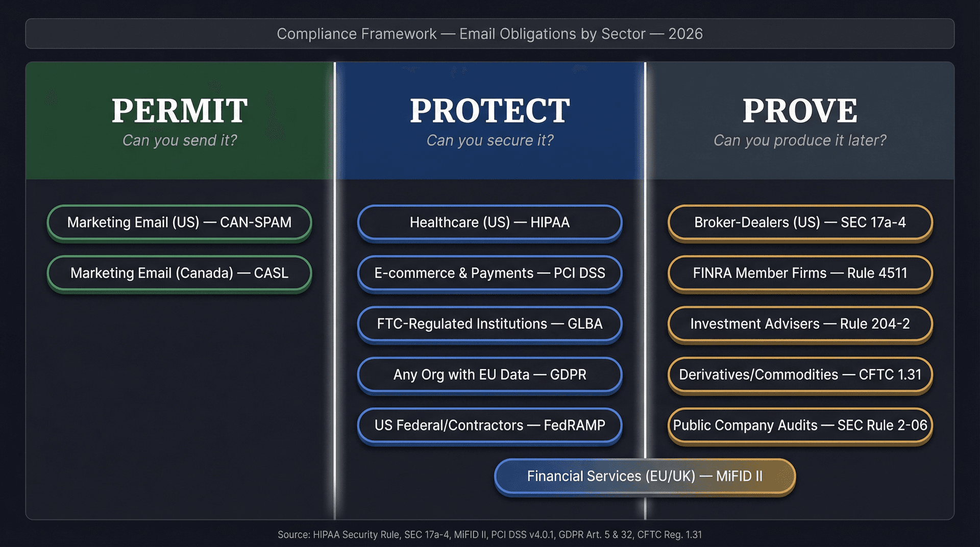
Task: Click the source citation text at bottom
Action: 490,535
